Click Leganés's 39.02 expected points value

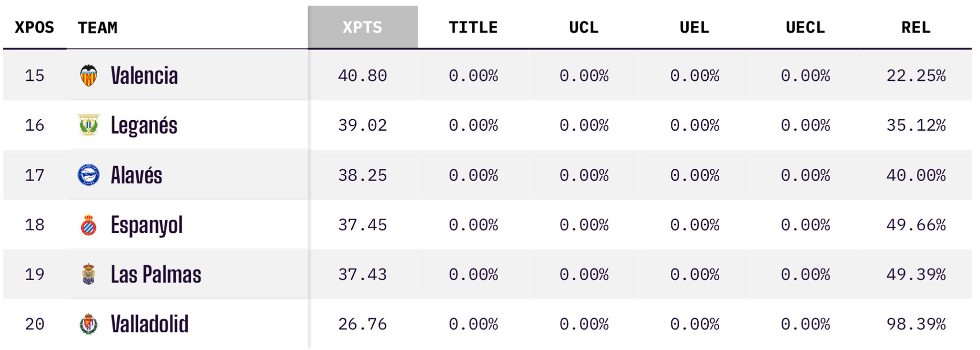pyautogui.click(x=362, y=125)
